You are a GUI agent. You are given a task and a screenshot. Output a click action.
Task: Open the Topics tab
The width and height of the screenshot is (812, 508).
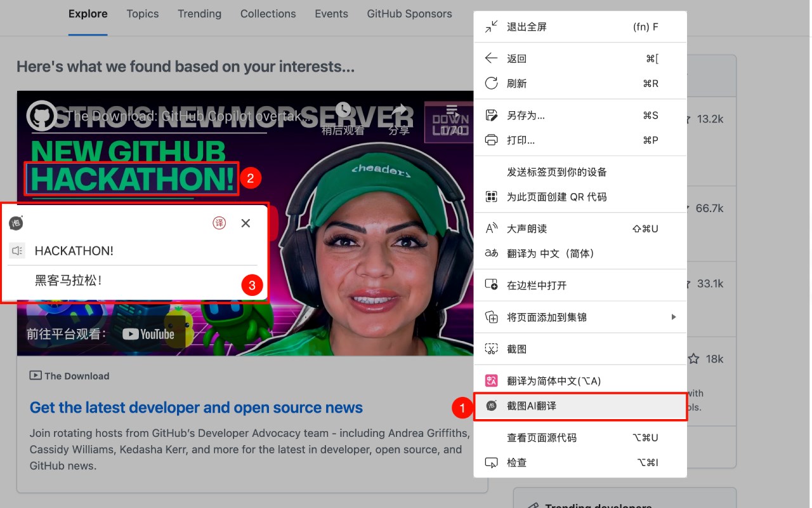143,13
